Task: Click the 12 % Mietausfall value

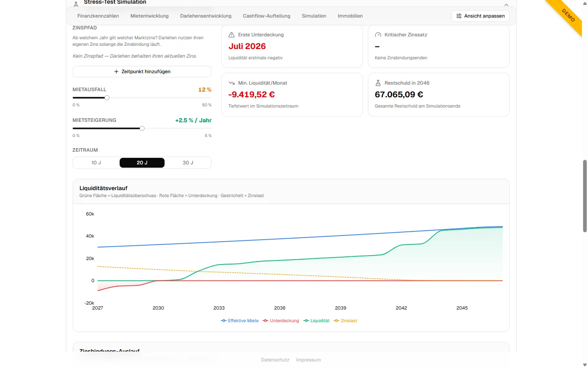Action: click(205, 90)
